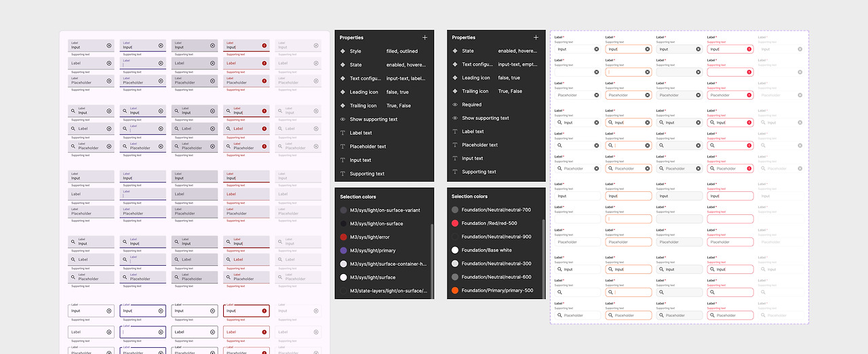This screenshot has width=868, height=354.
Task: Click 'Selection colors' heading above M3 colors
Action: pyautogui.click(x=358, y=197)
